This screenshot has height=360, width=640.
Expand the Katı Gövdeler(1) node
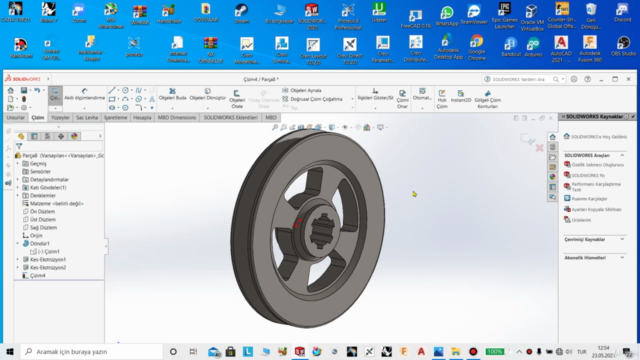pyautogui.click(x=18, y=188)
